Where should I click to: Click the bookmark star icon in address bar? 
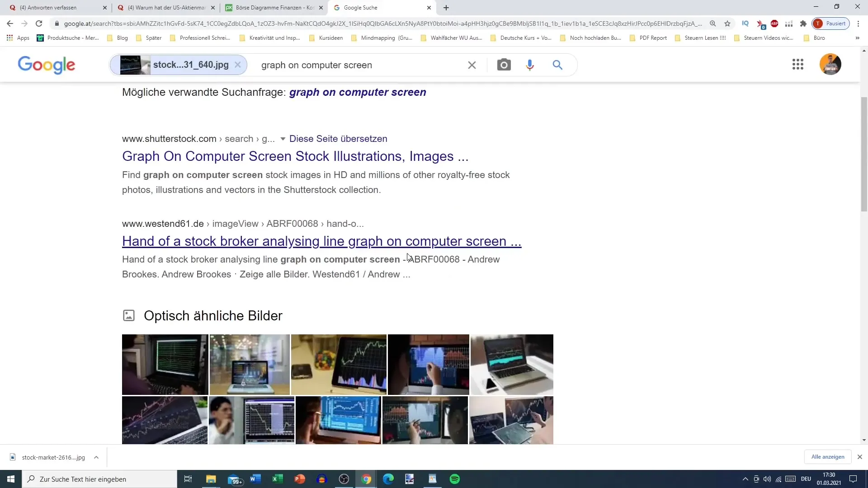[728, 24]
